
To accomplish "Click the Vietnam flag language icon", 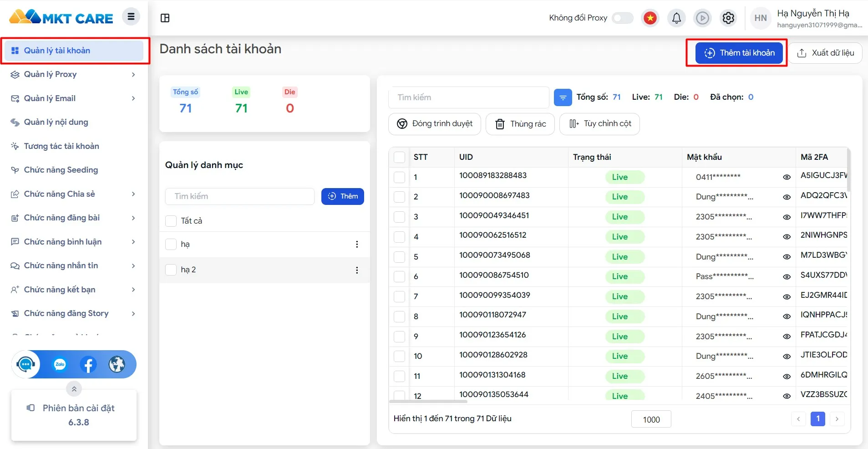I will pyautogui.click(x=650, y=18).
